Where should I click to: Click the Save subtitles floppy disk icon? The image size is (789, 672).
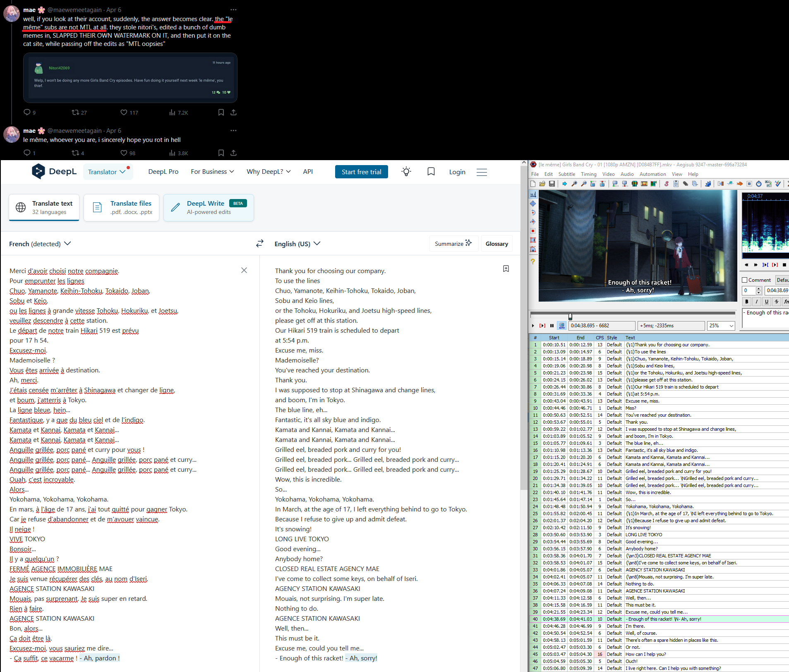tap(552, 184)
